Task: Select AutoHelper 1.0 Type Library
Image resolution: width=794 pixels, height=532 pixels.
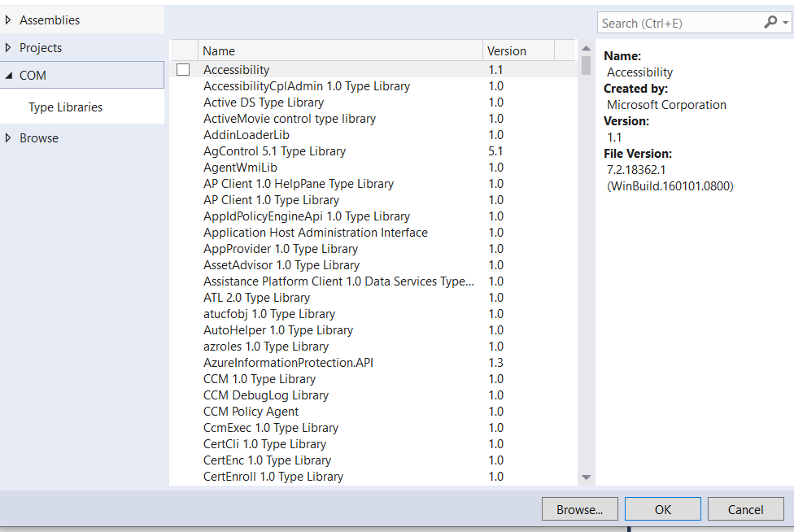Action: point(373,330)
